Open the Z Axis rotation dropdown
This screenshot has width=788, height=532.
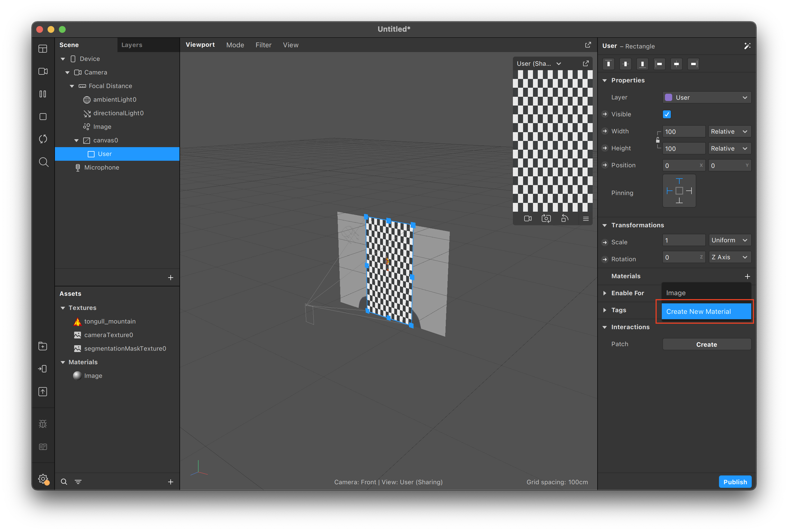pos(729,257)
